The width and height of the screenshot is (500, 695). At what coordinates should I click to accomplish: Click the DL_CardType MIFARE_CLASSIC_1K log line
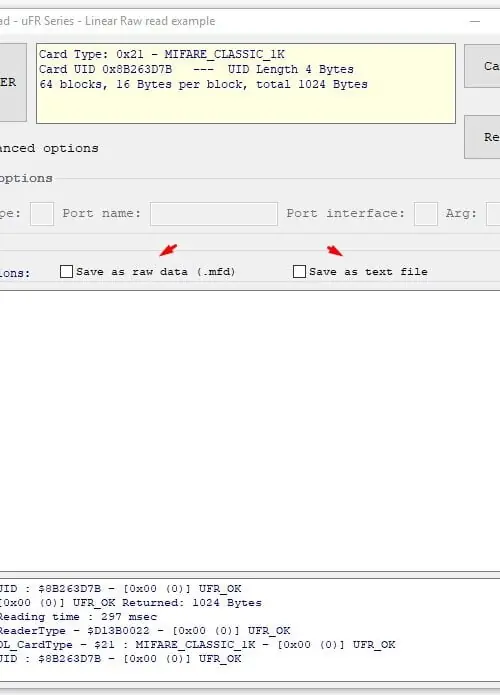(197, 644)
